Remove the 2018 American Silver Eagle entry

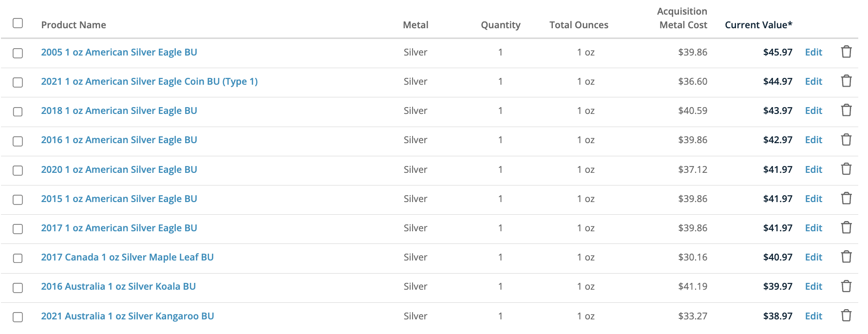point(847,110)
